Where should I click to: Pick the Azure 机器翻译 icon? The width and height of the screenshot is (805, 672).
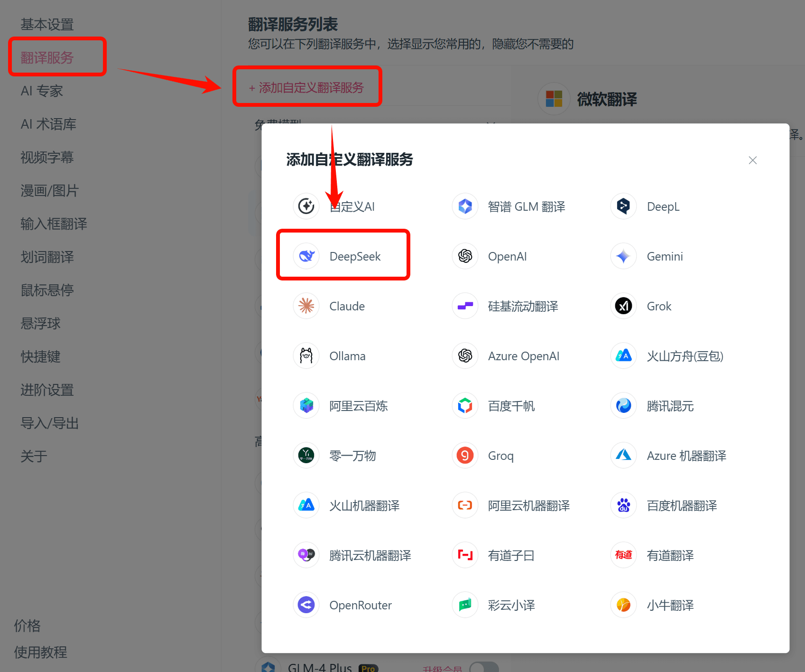(x=623, y=456)
